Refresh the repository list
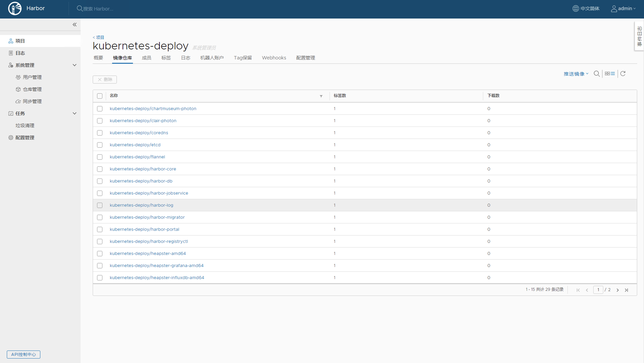The width and height of the screenshot is (644, 363). 623,73
